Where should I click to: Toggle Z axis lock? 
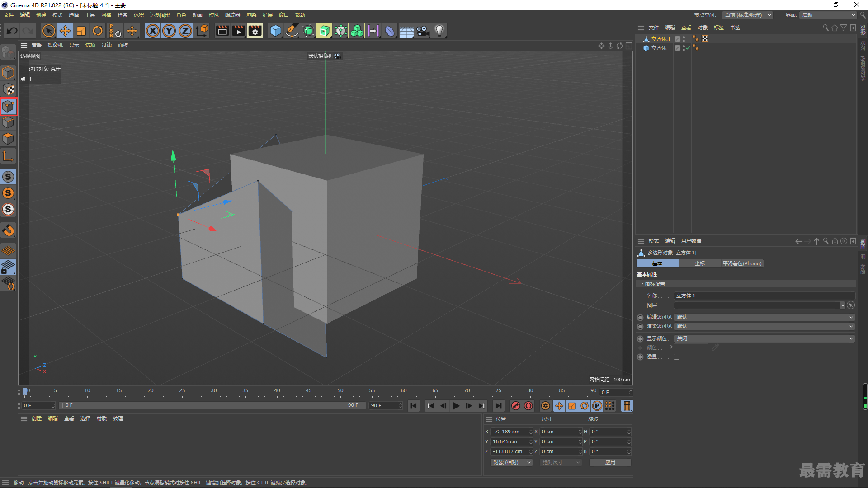pos(185,31)
